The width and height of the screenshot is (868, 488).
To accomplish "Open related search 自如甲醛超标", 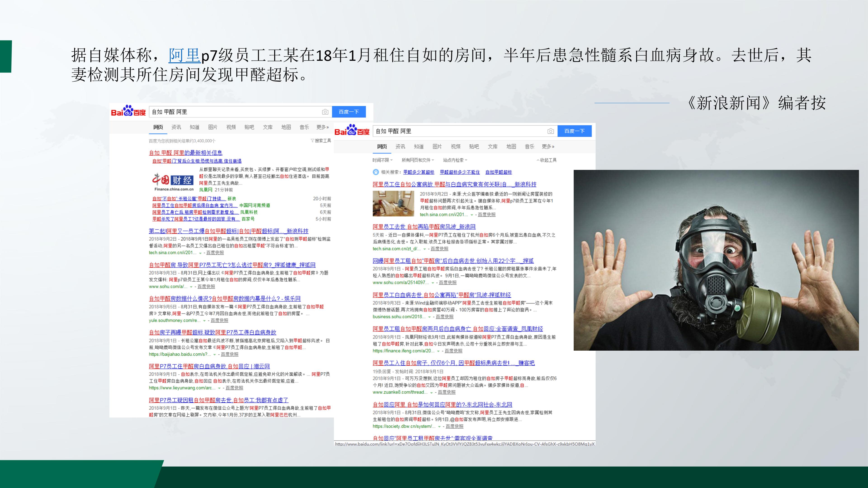I will 498,172.
